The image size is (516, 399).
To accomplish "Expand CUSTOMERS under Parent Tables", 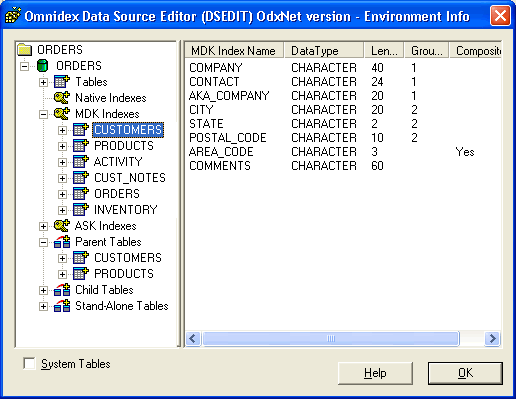I will 62,258.
